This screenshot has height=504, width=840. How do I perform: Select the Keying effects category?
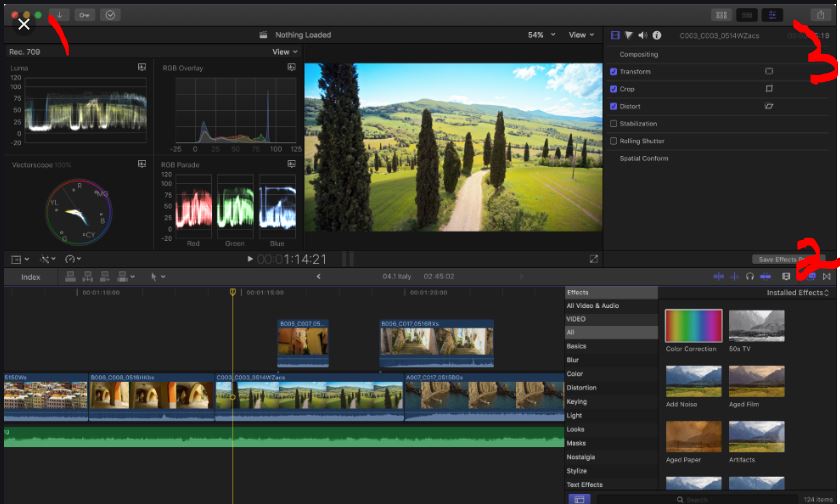pyautogui.click(x=575, y=401)
